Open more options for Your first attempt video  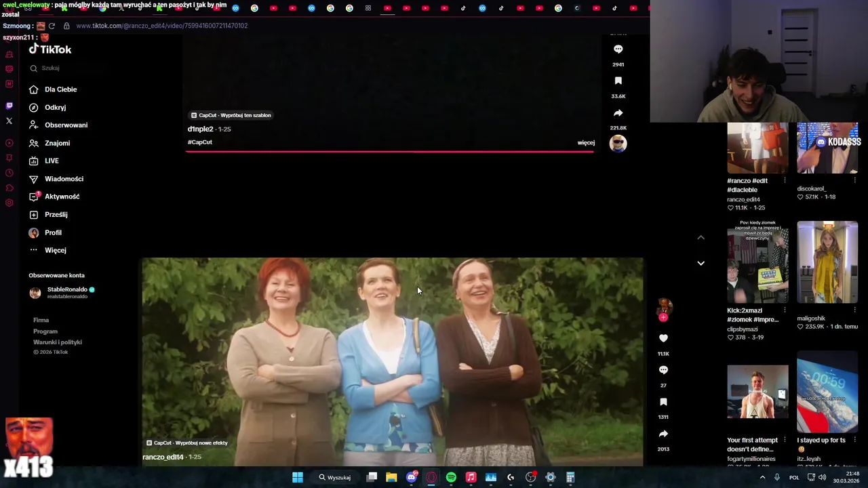click(x=785, y=440)
